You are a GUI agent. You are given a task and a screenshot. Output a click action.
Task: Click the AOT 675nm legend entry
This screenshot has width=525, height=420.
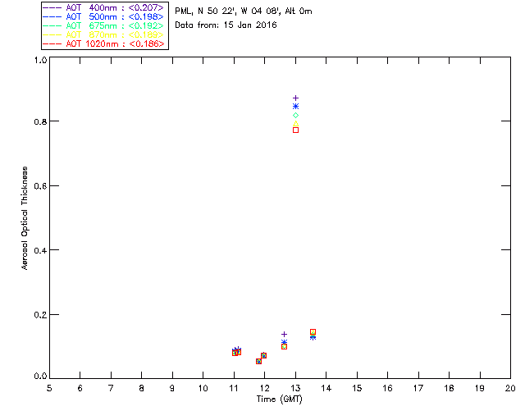[104, 25]
